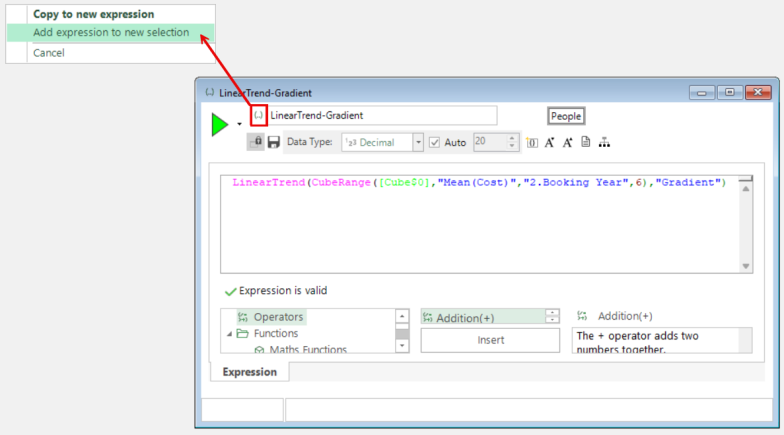Adjust the decimal places stepper showing 20

[x=512, y=143]
